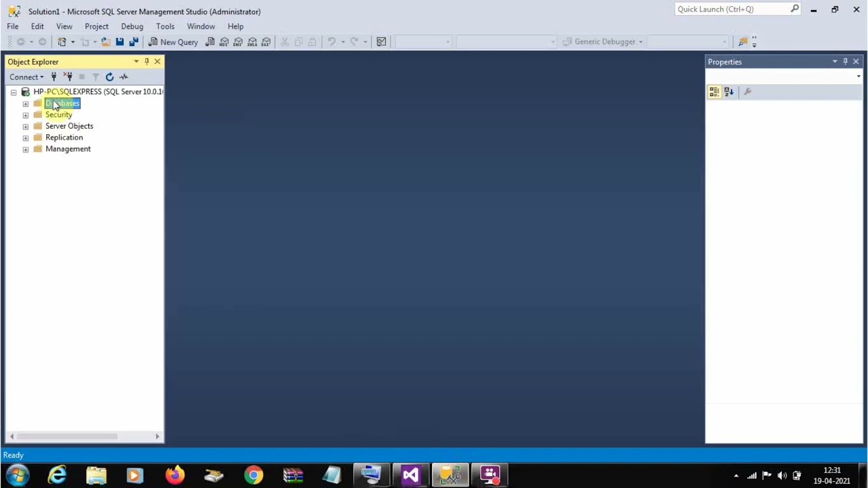Refresh the Object Explorer tree
The height and width of the screenshot is (488, 868).
tap(109, 77)
